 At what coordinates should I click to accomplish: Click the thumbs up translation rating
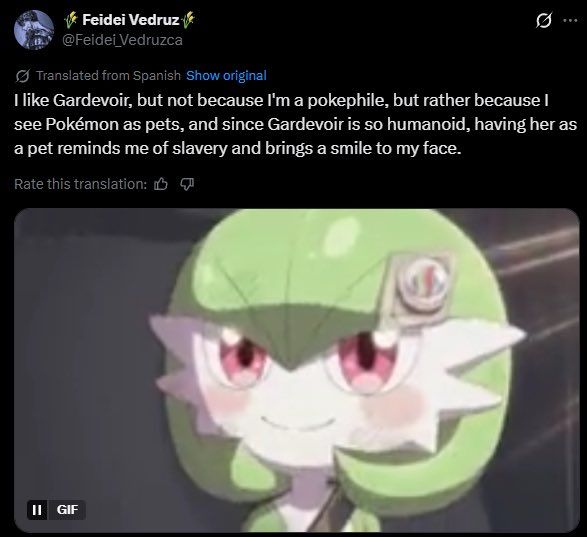[161, 184]
